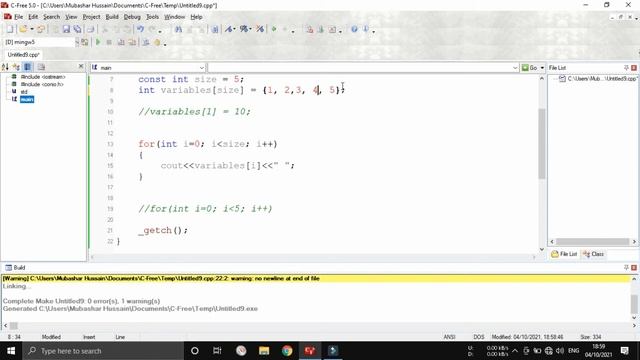The width and height of the screenshot is (640, 360).
Task: Open the File menu
Action: point(19,17)
